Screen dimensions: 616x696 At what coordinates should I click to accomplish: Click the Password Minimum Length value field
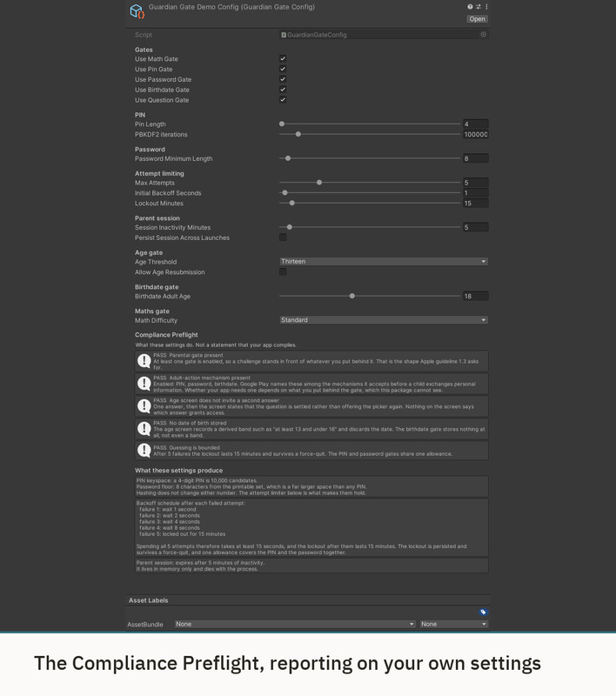pyautogui.click(x=476, y=158)
